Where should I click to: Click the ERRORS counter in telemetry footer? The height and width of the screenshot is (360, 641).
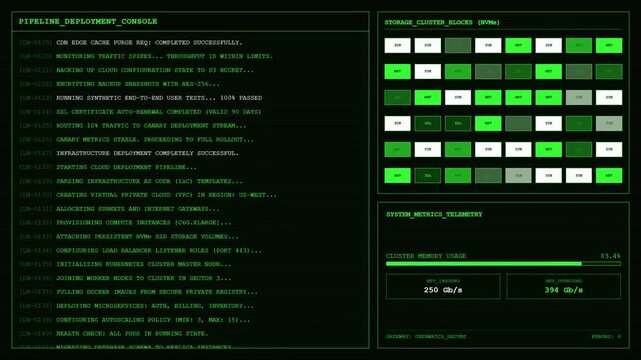click(606, 337)
